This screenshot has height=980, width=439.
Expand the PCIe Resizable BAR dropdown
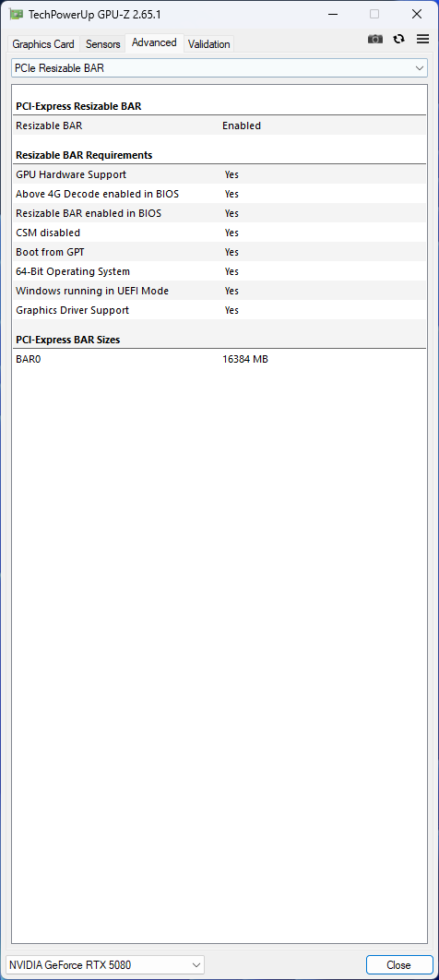(x=219, y=67)
